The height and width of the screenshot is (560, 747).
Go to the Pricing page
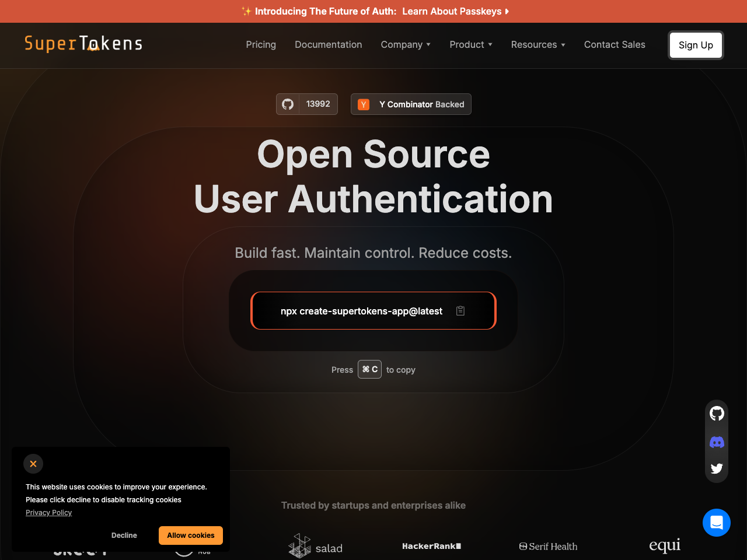click(261, 44)
